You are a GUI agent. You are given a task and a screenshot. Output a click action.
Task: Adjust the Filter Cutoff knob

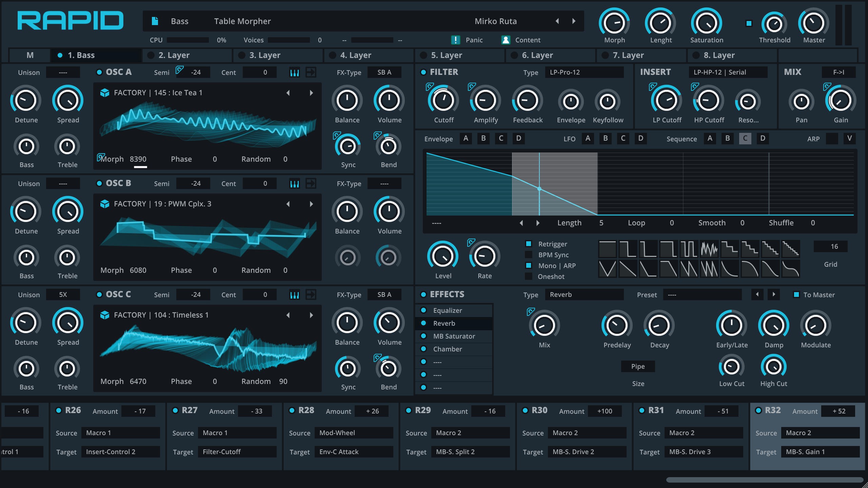tap(443, 100)
